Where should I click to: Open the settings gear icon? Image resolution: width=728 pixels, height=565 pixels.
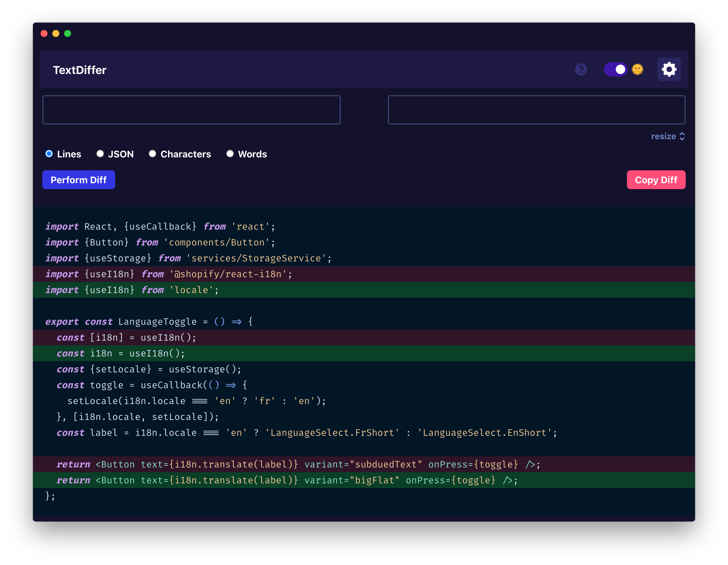click(x=669, y=69)
